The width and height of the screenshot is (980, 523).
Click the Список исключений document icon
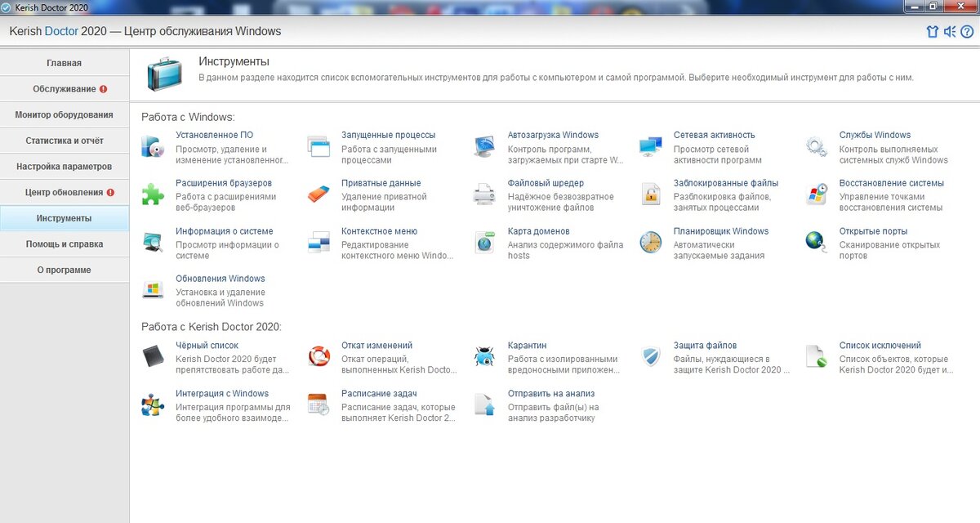pyautogui.click(x=816, y=356)
